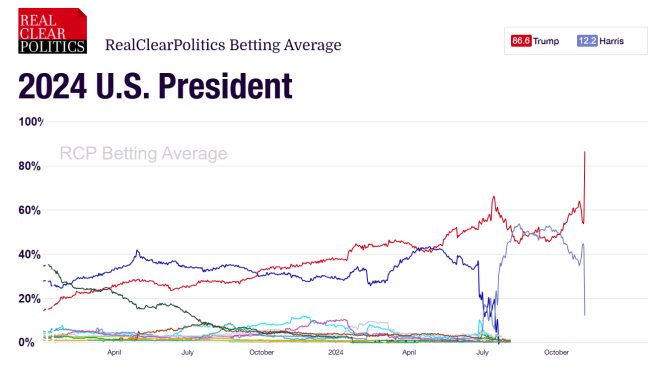Click the last October x-axis label
The image size is (653, 374).
(x=556, y=352)
